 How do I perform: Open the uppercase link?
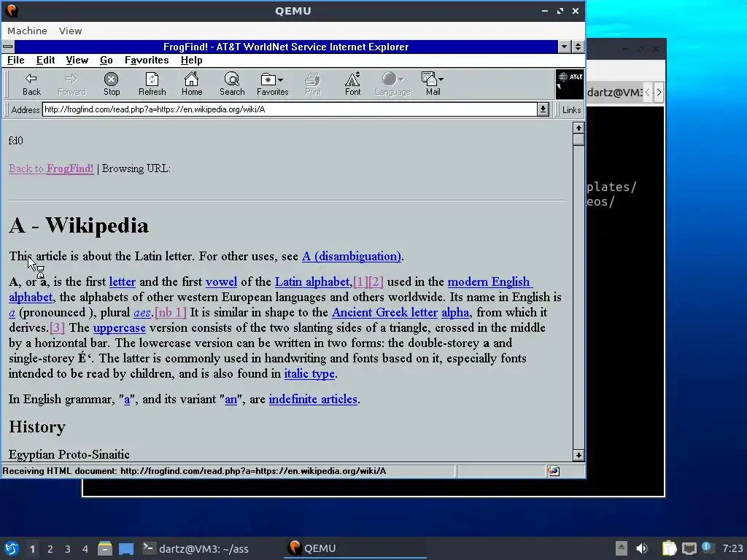click(x=119, y=327)
